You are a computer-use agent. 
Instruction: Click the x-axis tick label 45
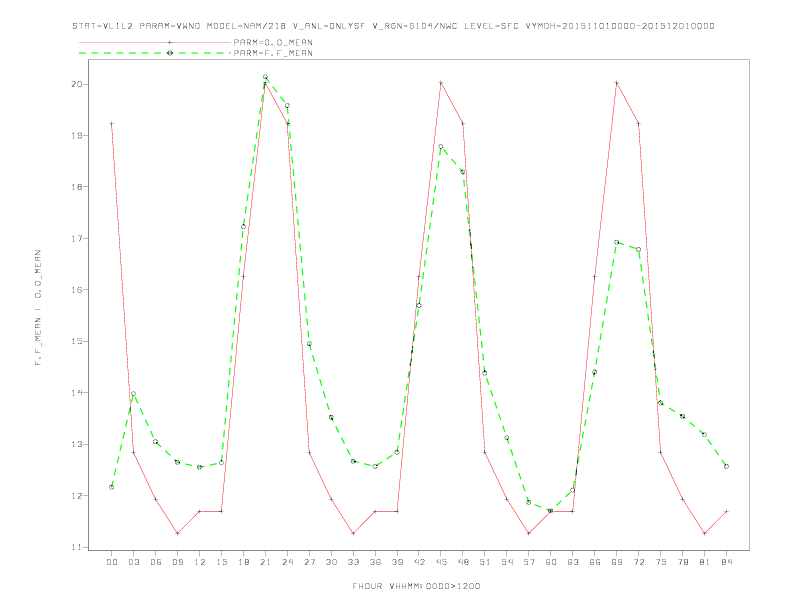pos(441,562)
